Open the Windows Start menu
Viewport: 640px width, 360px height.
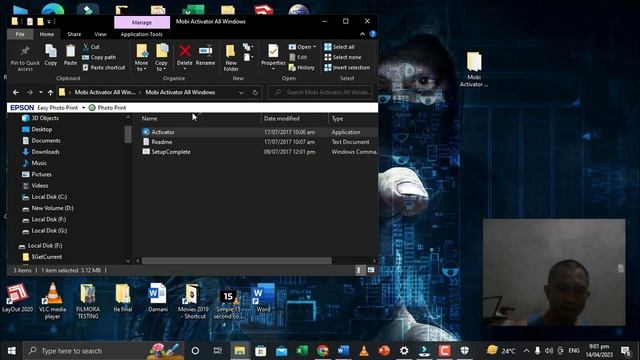click(12, 351)
